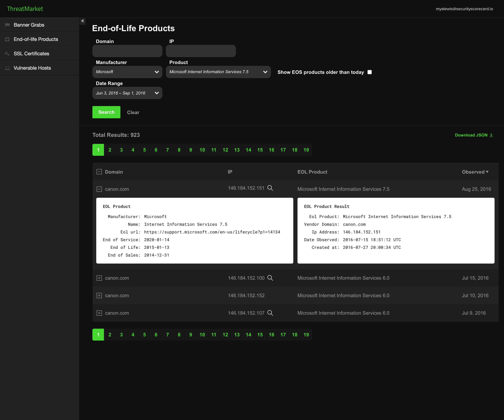Click Microsoft Internet Information Services 6.0, Jul 15 row
This screenshot has height=420, width=504.
tap(343, 278)
